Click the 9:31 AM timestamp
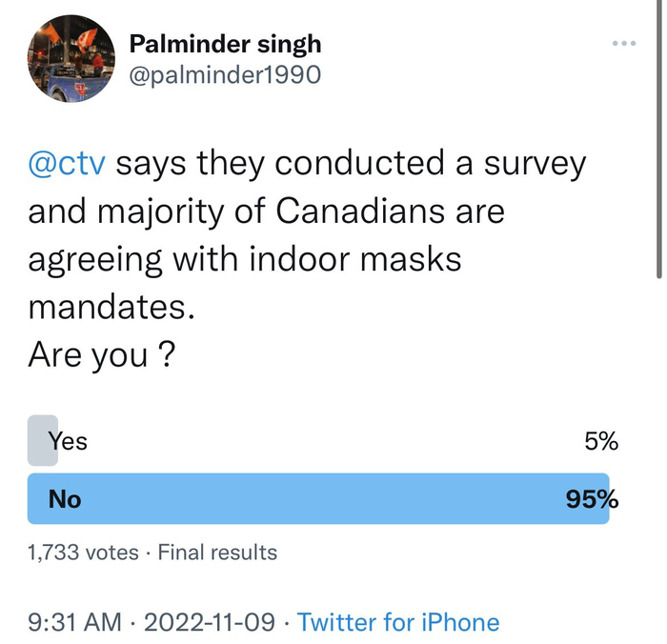667x644 pixels. click(x=75, y=622)
